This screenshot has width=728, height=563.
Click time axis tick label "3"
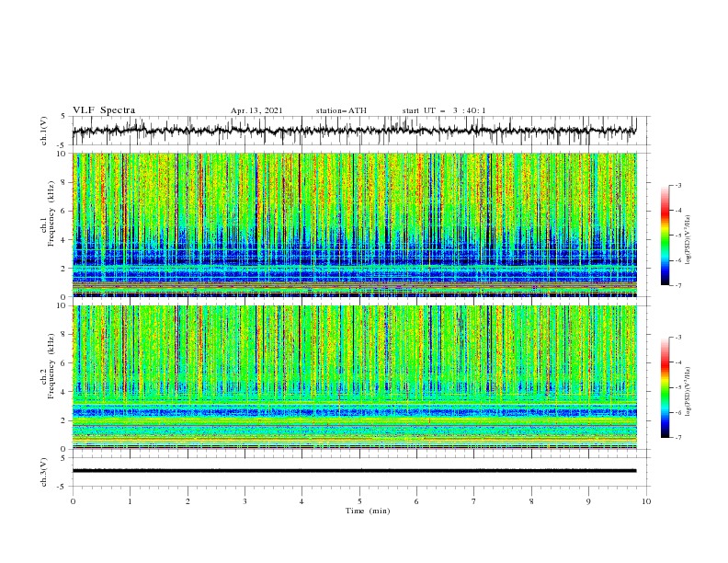point(245,501)
